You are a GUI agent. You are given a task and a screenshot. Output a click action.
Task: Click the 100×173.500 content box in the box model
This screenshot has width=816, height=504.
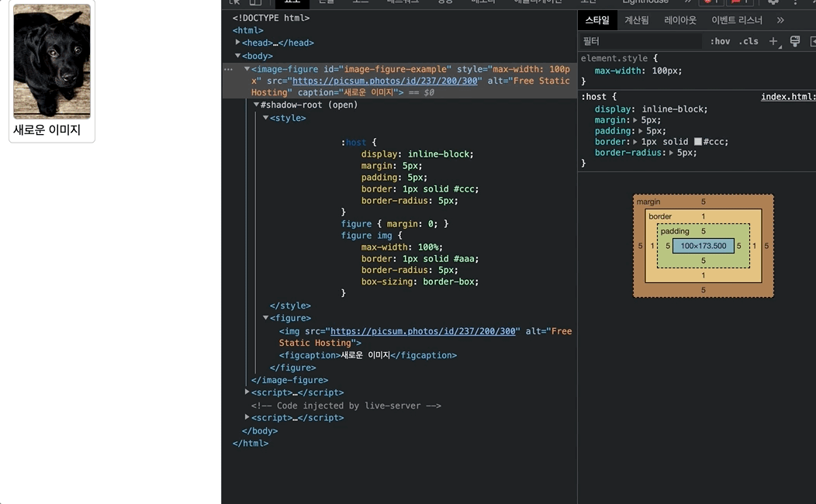(x=703, y=246)
